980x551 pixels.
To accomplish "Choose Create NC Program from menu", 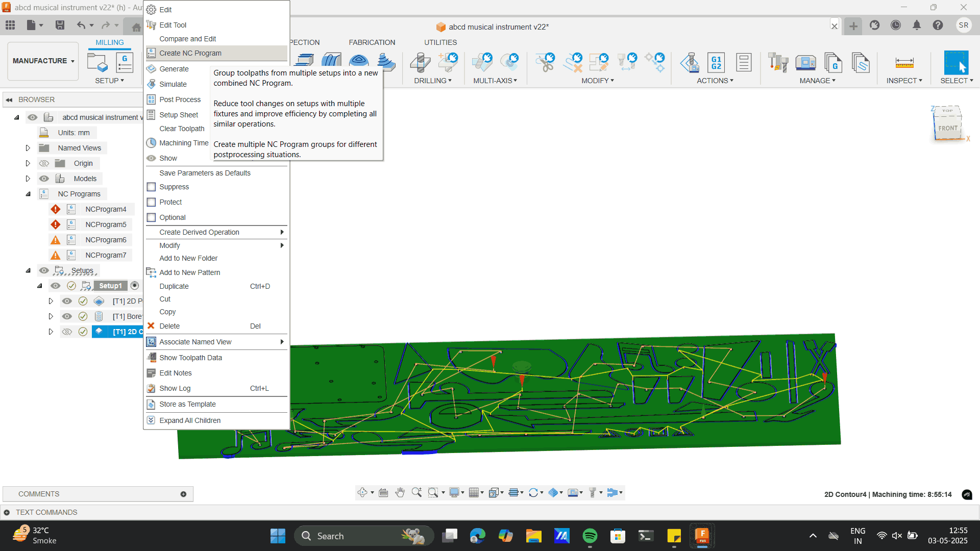I will click(x=217, y=53).
